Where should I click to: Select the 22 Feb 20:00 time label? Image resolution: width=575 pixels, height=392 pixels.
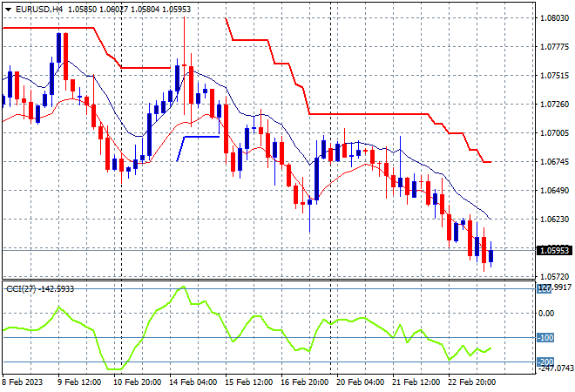pos(471,382)
